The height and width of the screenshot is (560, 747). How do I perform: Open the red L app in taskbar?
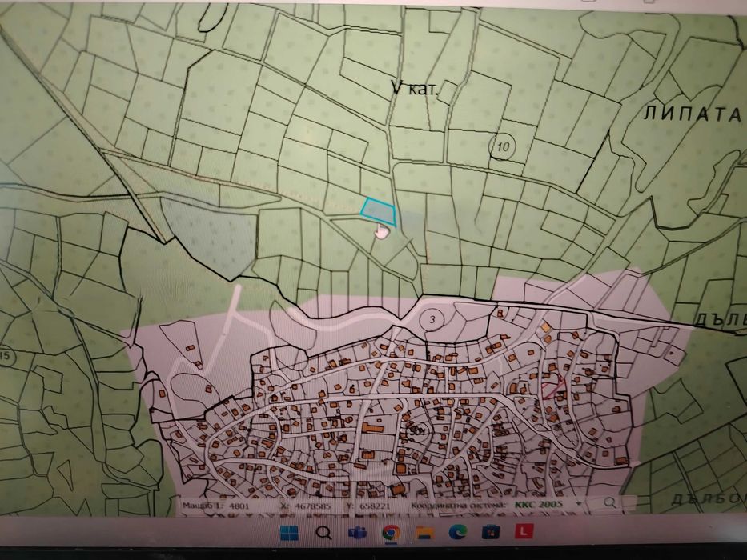pos(524,530)
